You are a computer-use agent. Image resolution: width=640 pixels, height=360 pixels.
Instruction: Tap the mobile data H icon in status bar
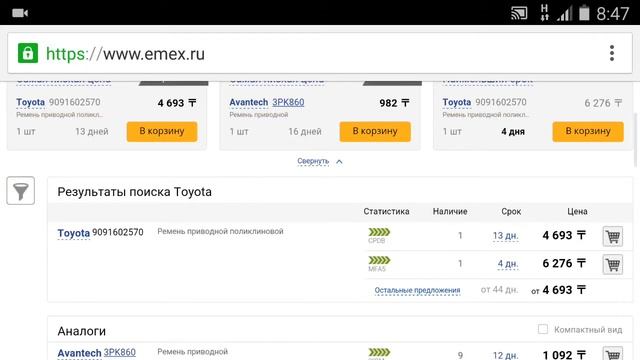tap(544, 13)
